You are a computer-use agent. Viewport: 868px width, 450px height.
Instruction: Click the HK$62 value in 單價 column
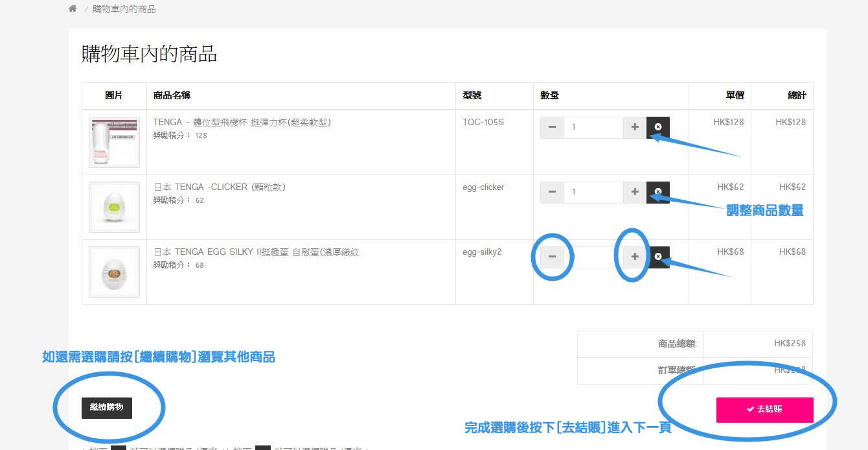731,187
